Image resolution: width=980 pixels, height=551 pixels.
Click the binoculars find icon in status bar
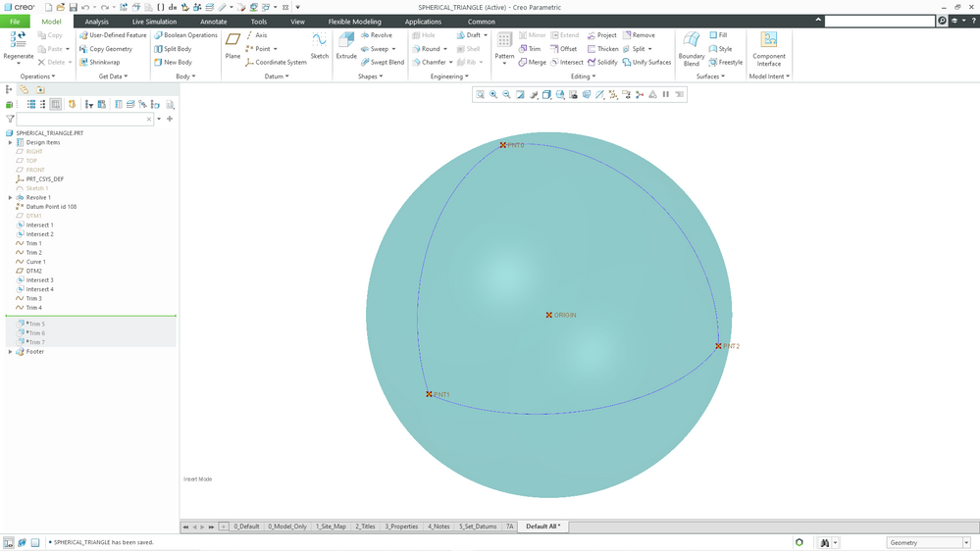825,543
